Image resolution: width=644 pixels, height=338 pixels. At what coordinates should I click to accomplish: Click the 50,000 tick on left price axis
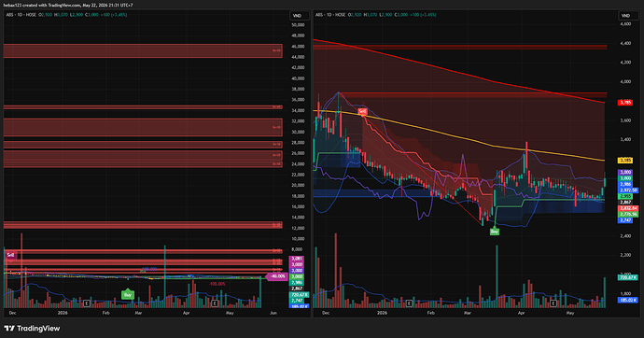click(x=298, y=24)
